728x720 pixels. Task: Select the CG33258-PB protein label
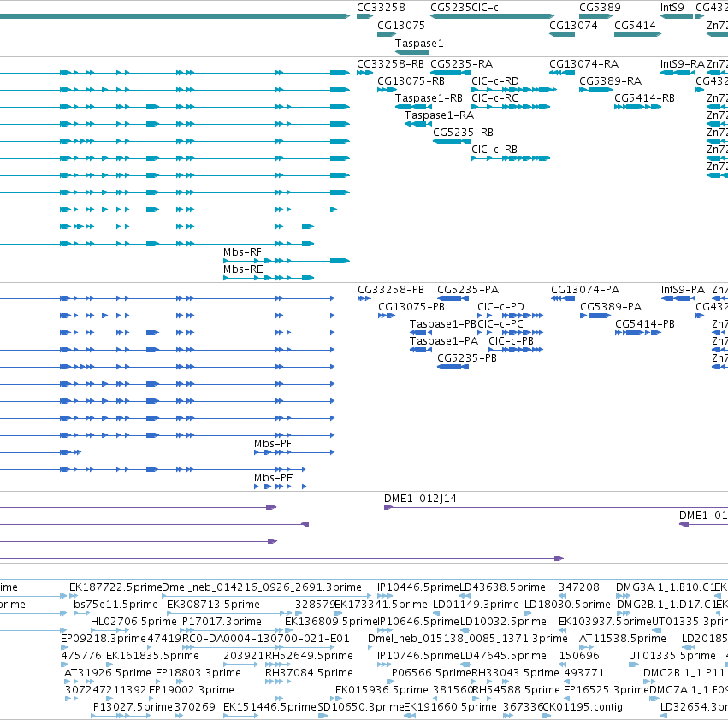point(390,289)
